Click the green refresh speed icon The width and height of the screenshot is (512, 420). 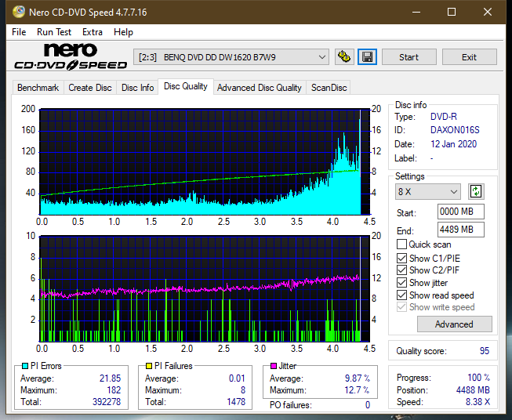[475, 191]
